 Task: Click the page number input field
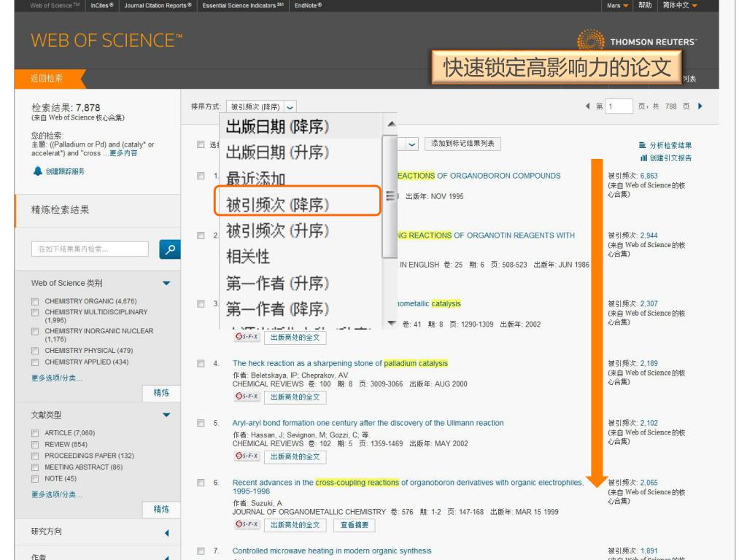click(619, 106)
